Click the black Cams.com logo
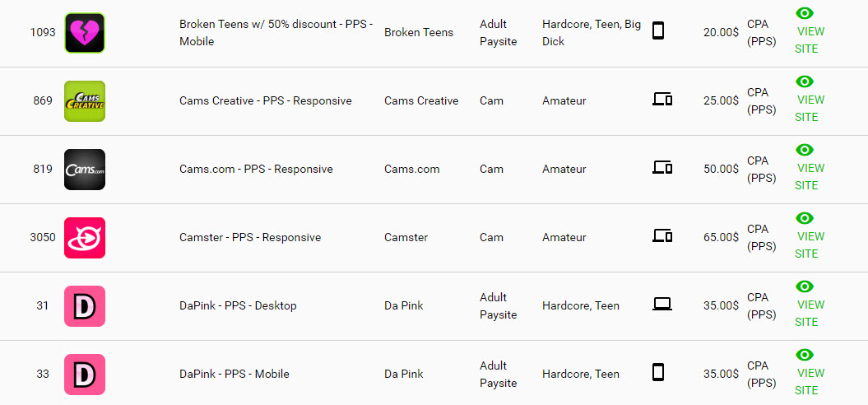868x405 pixels. (x=85, y=170)
